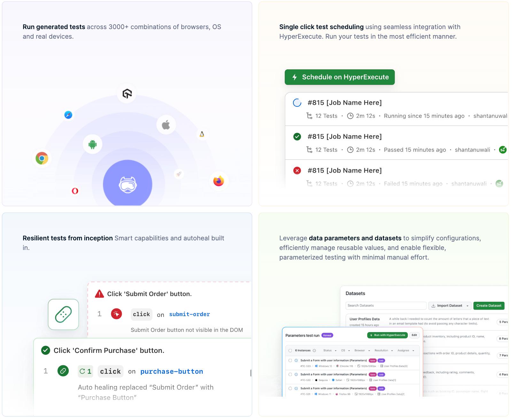Click the red failed X job icon
This screenshot has width=512, height=420.
pos(297,170)
